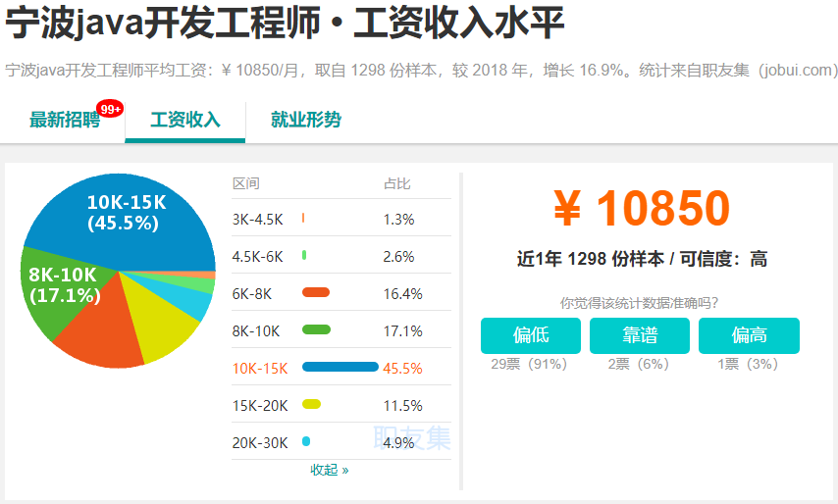Select the 工资收入 tab
838x504 pixels.
click(x=184, y=120)
